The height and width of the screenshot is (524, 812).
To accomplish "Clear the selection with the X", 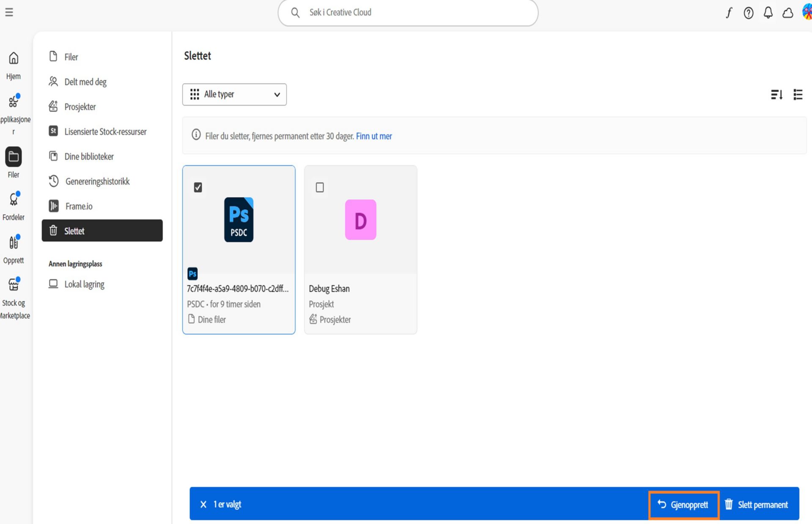I will click(203, 504).
